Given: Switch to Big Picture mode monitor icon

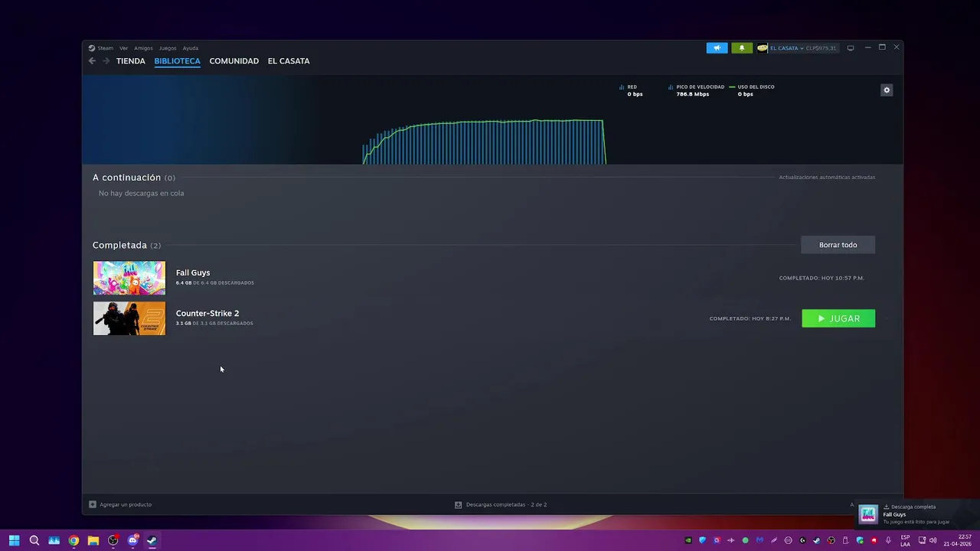Looking at the screenshot, I should click(x=850, y=47).
